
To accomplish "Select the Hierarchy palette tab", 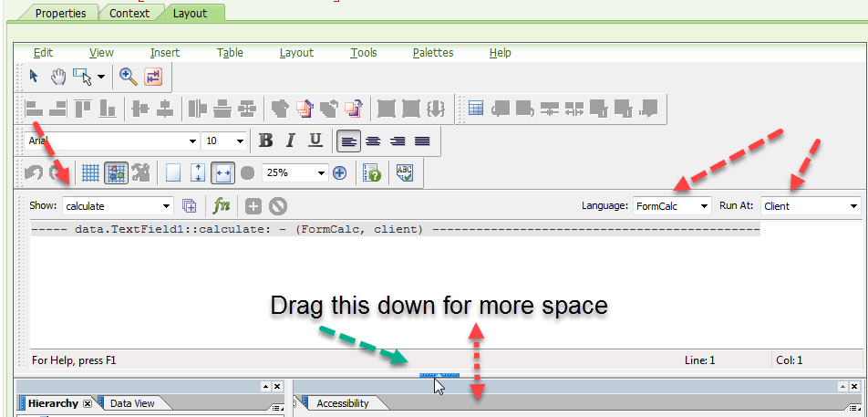I will point(53,403).
